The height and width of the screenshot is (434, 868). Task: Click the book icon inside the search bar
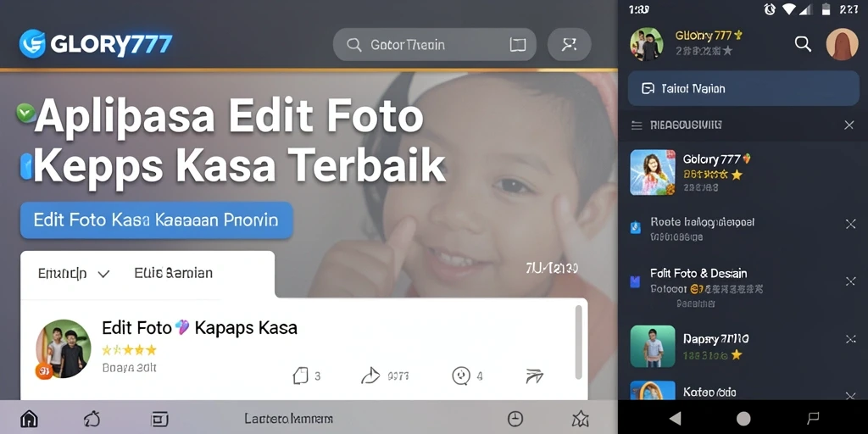click(518, 45)
